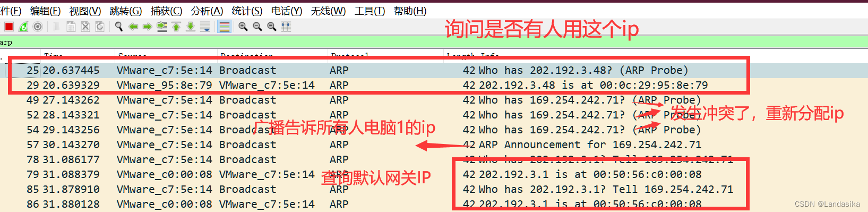Toggle packet list colorization
The height and width of the screenshot is (212, 868).
pyautogui.click(x=225, y=27)
